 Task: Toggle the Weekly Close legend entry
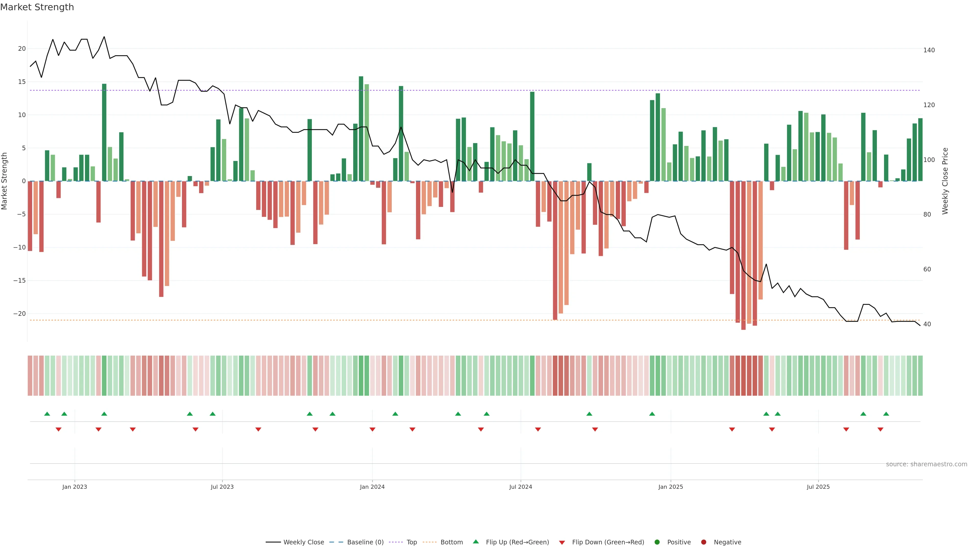[x=303, y=542]
